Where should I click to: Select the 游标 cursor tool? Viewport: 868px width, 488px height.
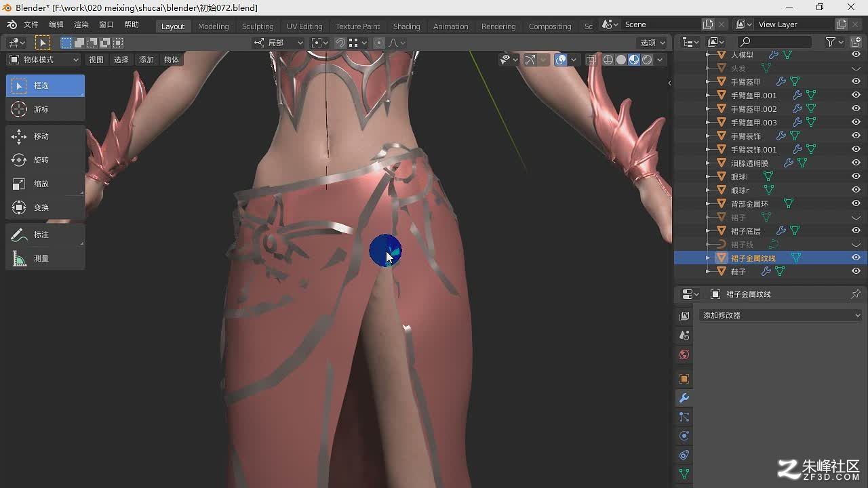(45, 109)
